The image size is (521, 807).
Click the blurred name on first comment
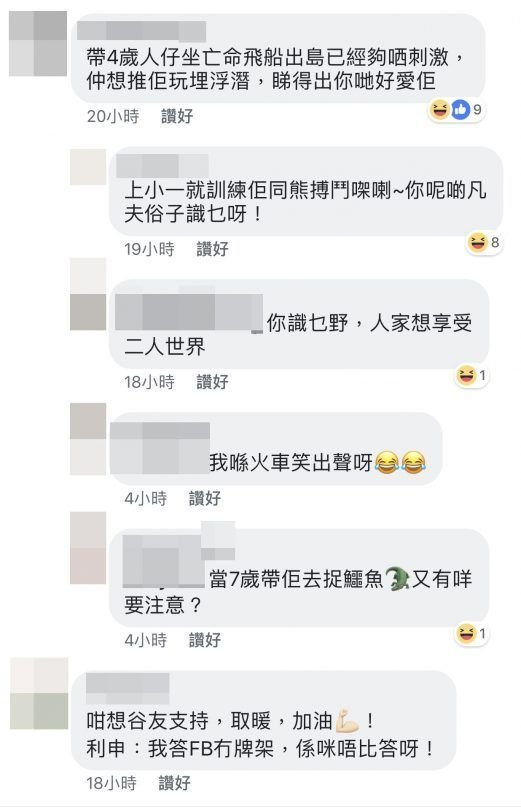pos(141,31)
